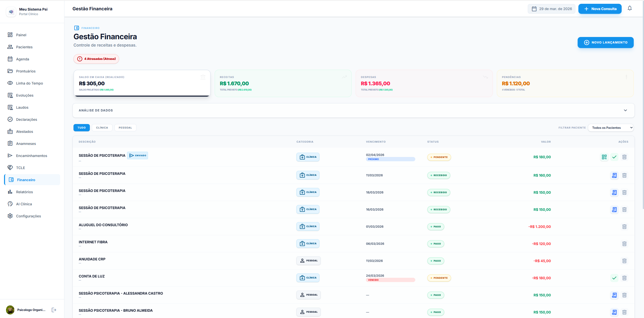
Task: Click the Valor column header
Action: (546, 142)
